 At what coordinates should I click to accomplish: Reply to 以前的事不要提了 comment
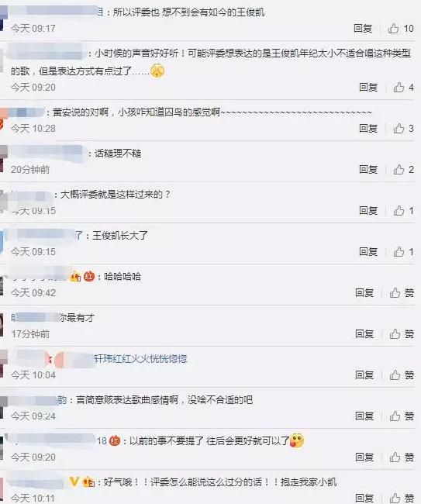(364, 457)
